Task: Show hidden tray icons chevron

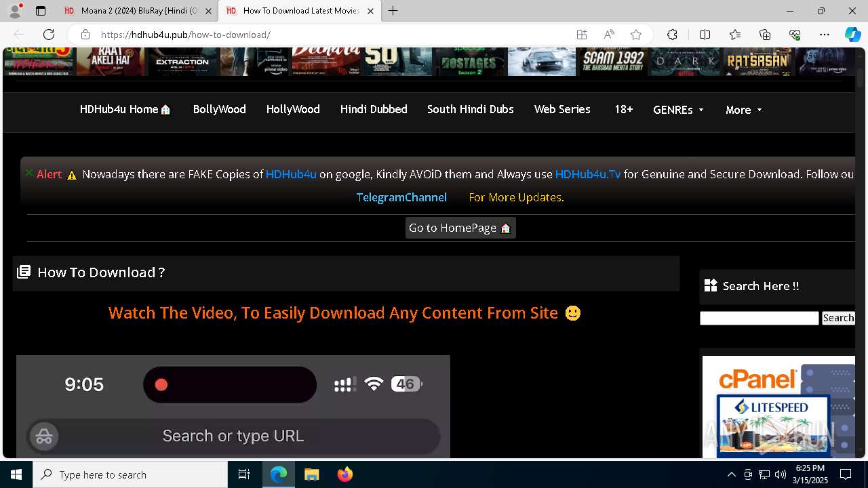Action: click(x=731, y=474)
